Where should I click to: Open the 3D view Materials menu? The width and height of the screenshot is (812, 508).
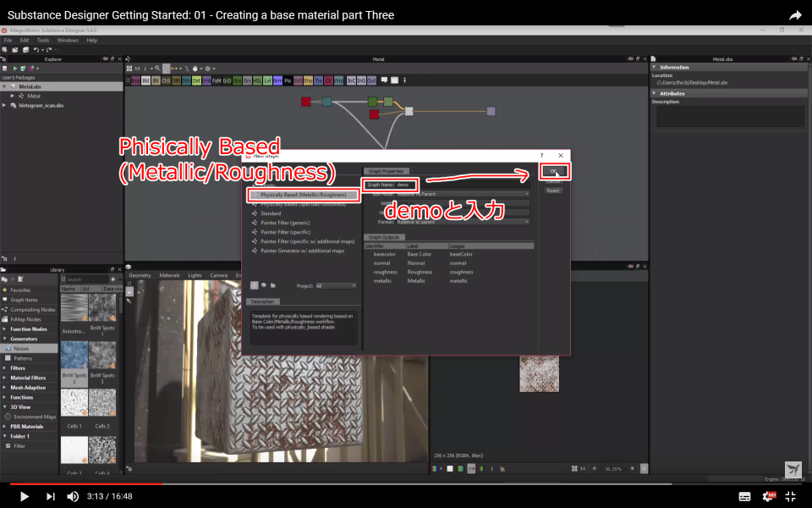click(x=169, y=275)
